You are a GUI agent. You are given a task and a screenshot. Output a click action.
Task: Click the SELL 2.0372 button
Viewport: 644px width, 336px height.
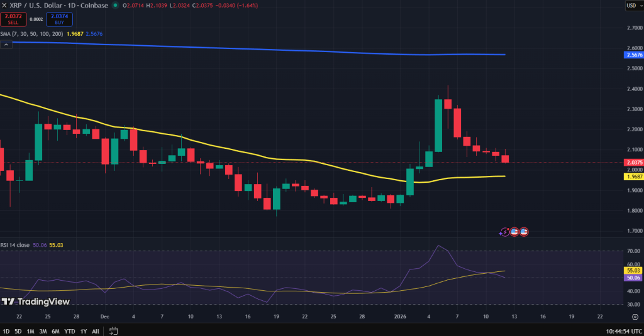pos(13,19)
